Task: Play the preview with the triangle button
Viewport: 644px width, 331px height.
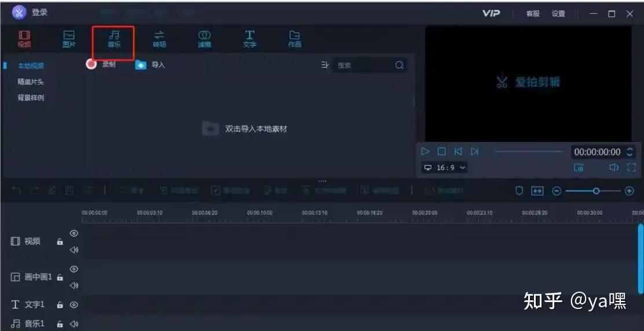Action: (x=426, y=152)
